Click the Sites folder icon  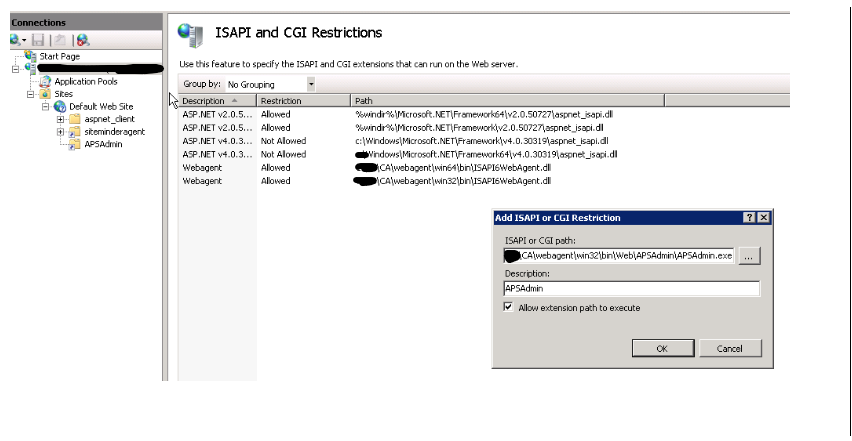(46, 94)
